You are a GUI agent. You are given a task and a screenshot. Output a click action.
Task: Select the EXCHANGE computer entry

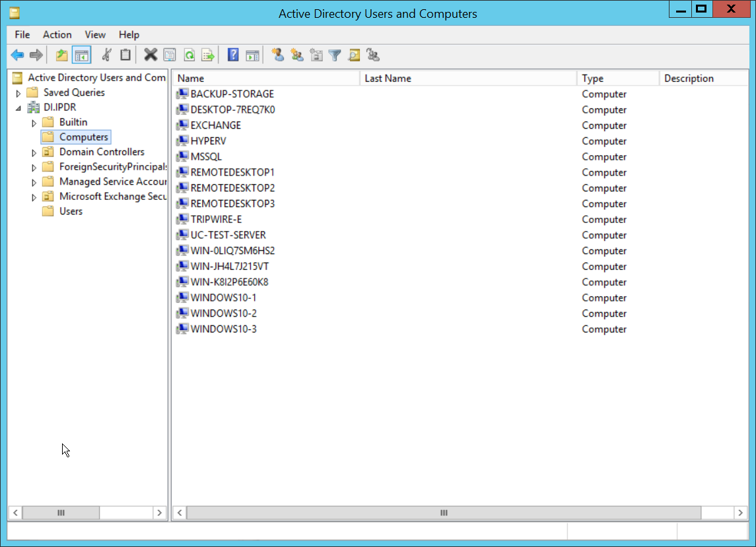point(215,125)
